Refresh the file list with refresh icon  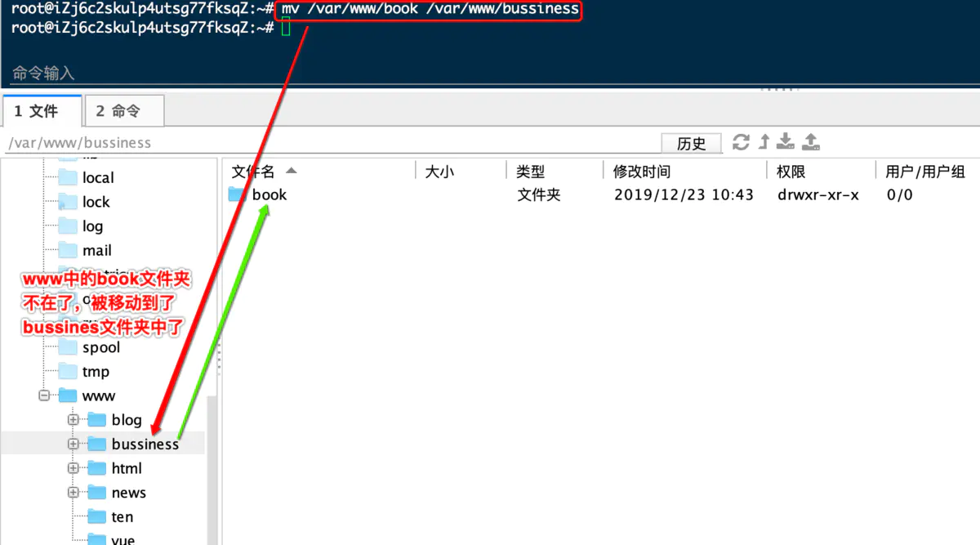point(741,142)
